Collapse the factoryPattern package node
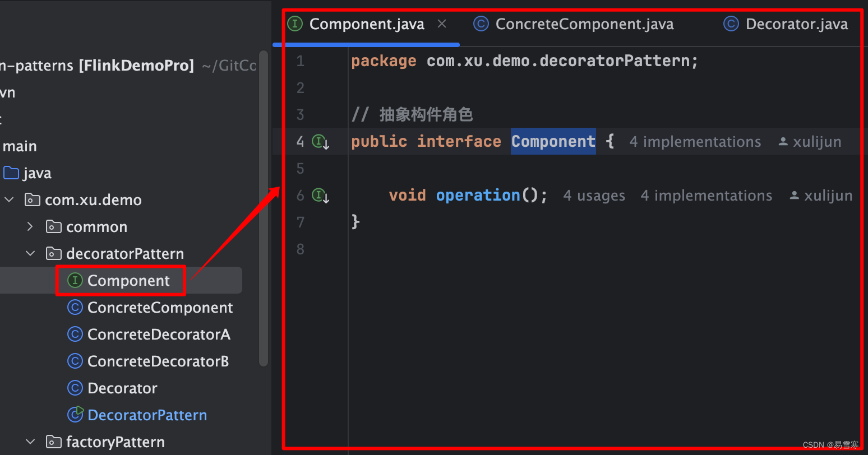The width and height of the screenshot is (868, 455). (x=30, y=442)
